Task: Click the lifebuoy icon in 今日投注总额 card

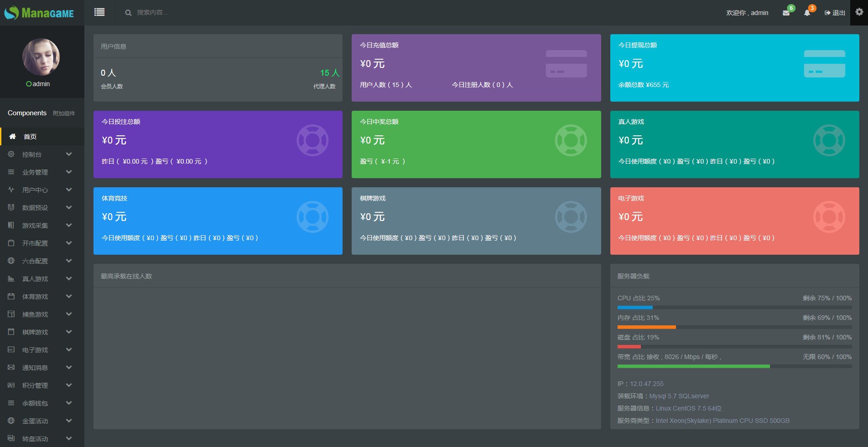Action: point(312,140)
